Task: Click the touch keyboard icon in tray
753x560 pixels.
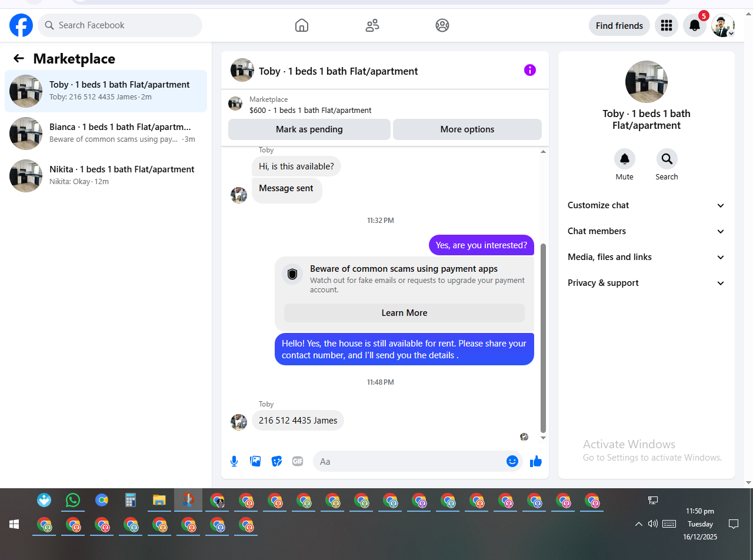Action: tap(669, 524)
